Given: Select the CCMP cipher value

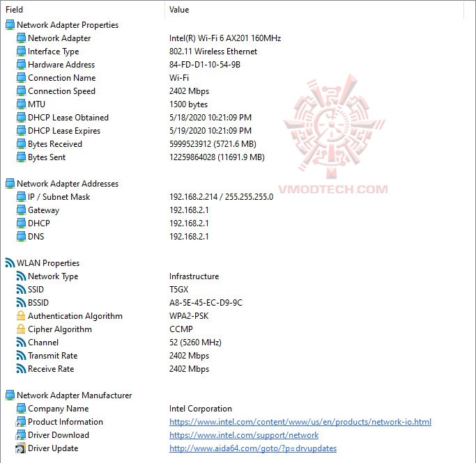Looking at the screenshot, I should [181, 329].
